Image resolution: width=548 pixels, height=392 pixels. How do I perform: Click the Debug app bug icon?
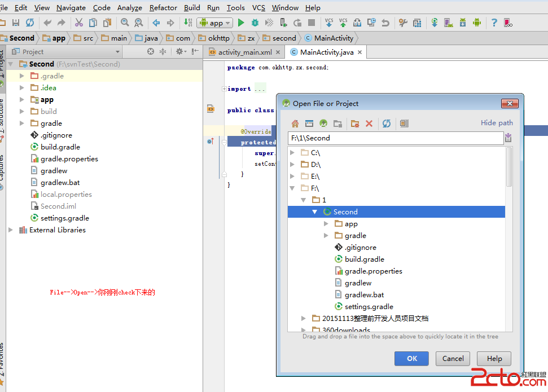tap(255, 23)
